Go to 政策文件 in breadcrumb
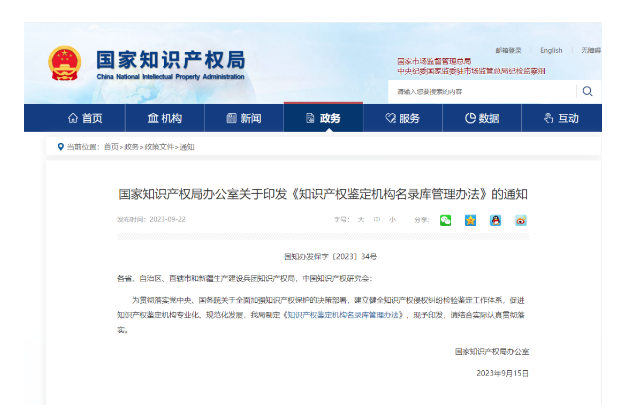This screenshot has width=628, height=418. 159,147
